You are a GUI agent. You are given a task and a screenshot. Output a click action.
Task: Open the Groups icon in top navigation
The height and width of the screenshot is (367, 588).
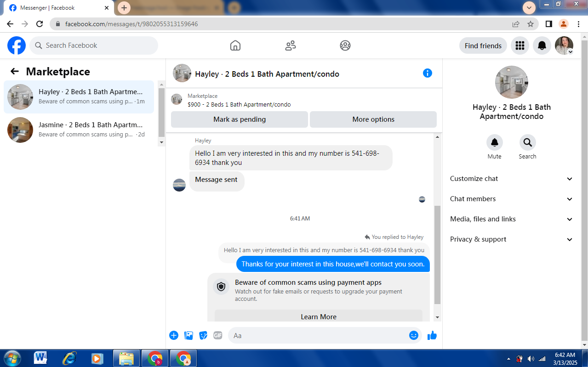[345, 45]
